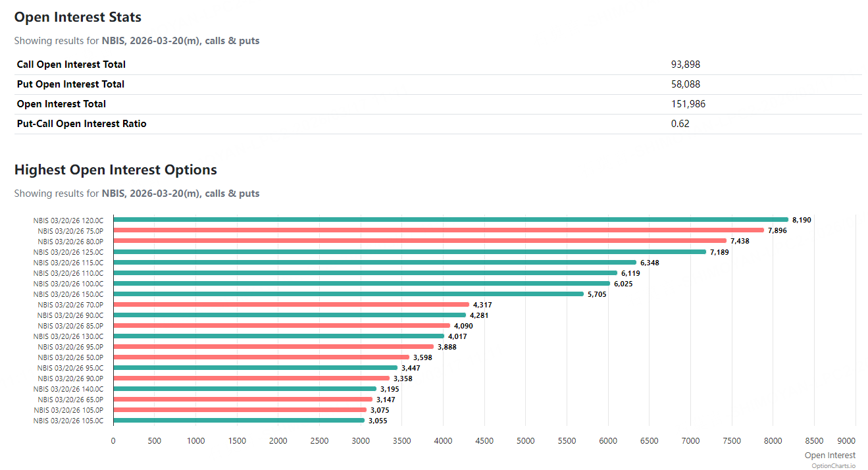Click the 50.0P put bar
Image resolution: width=868 pixels, height=470 pixels.
(x=261, y=357)
